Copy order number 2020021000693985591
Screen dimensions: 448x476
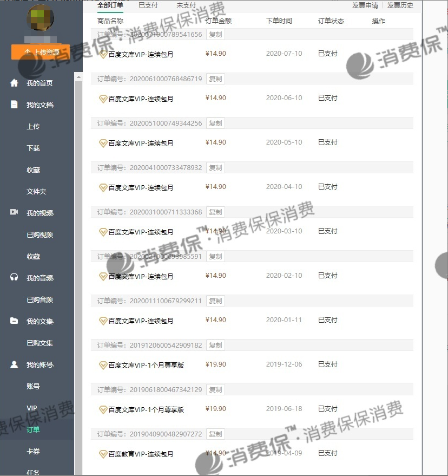(215, 256)
